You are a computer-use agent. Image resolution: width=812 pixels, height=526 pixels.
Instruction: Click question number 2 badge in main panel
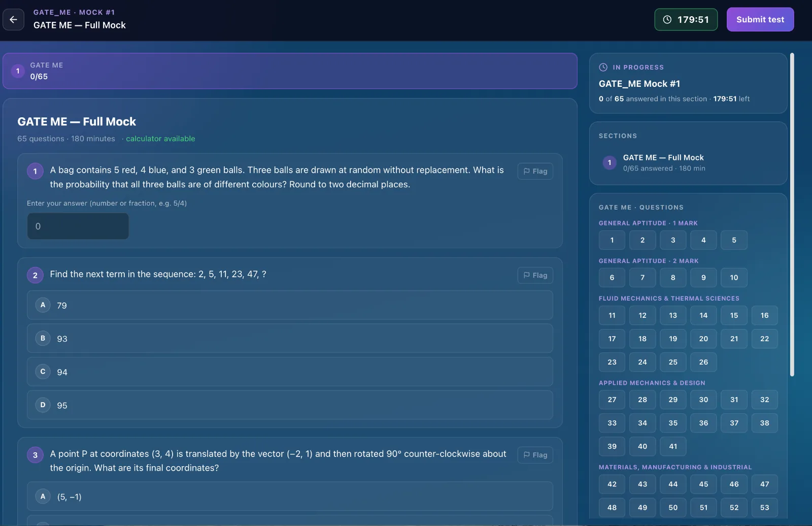[x=35, y=275]
